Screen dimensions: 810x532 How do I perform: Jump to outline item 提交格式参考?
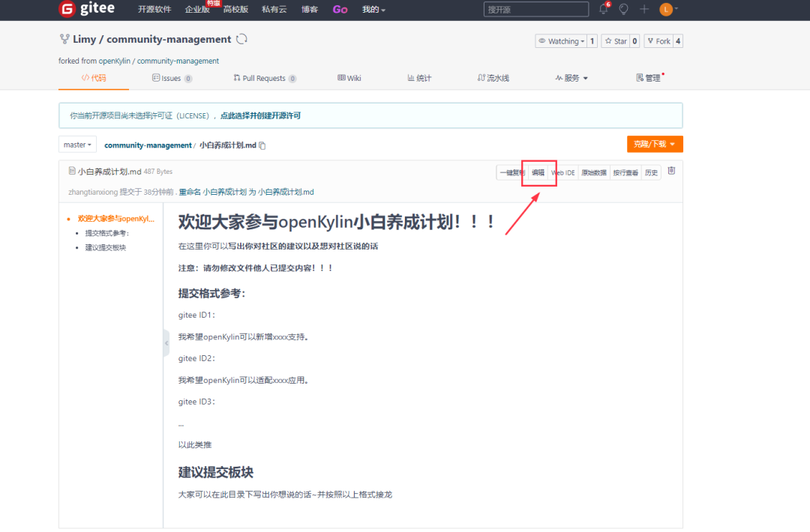107,233
